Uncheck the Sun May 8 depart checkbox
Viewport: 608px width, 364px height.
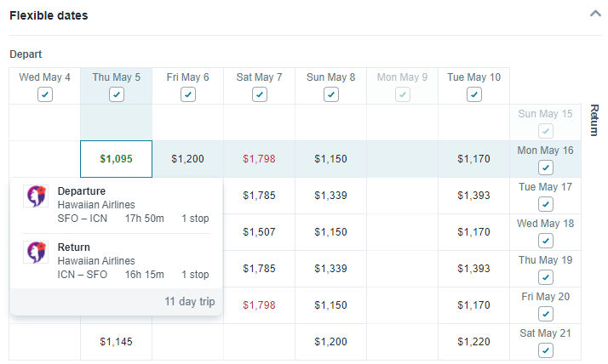click(x=331, y=94)
